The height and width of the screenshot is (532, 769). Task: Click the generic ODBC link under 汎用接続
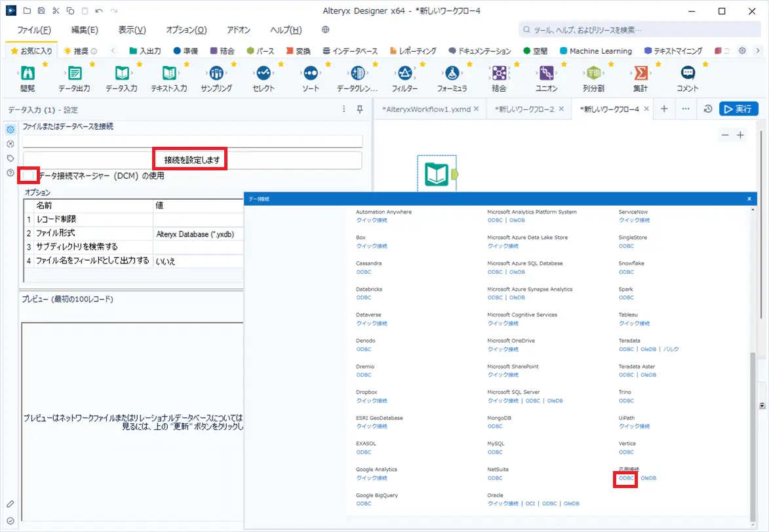(626, 478)
